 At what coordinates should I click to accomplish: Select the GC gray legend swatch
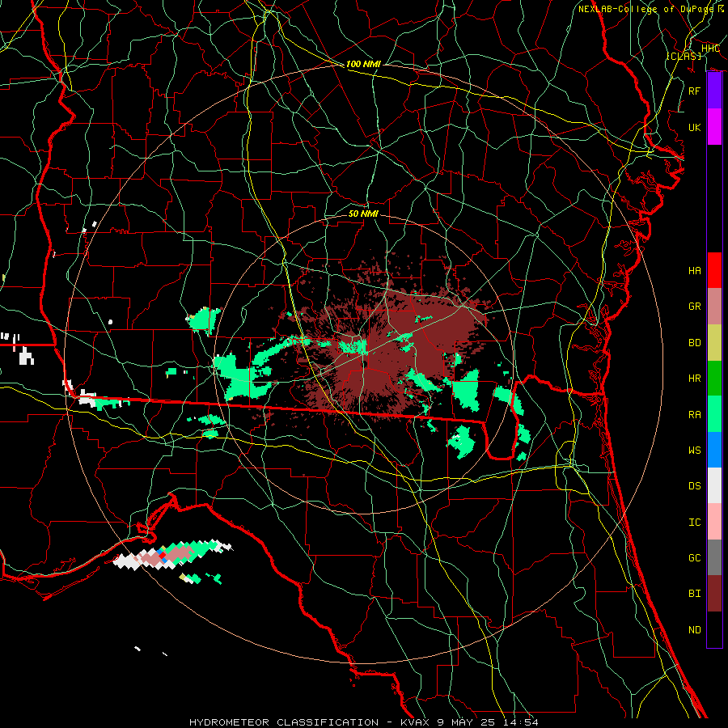click(714, 557)
